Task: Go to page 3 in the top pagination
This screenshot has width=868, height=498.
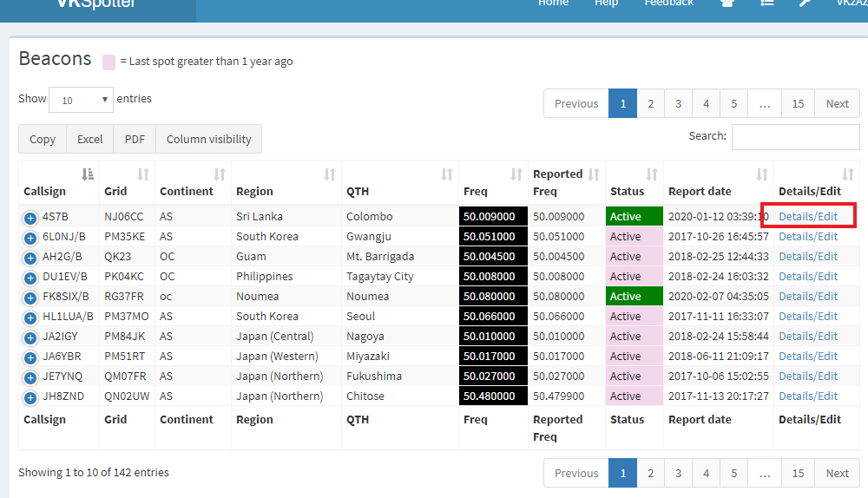Action: [x=678, y=103]
